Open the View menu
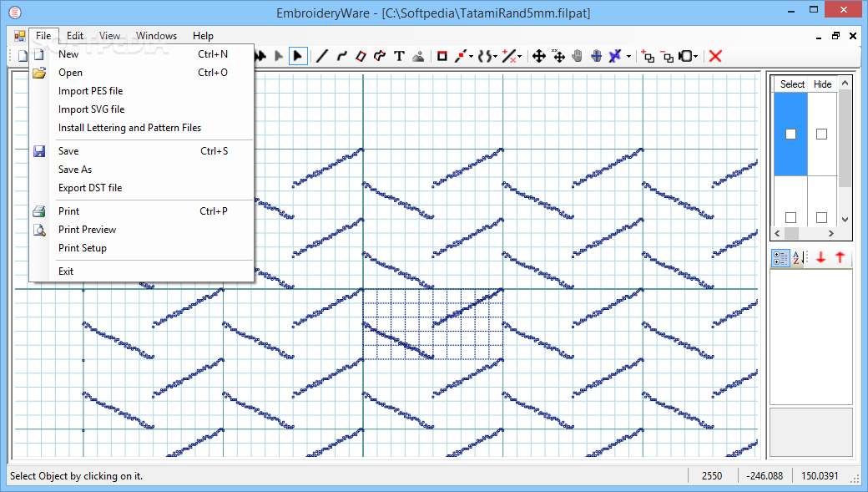868x492 pixels. [109, 35]
